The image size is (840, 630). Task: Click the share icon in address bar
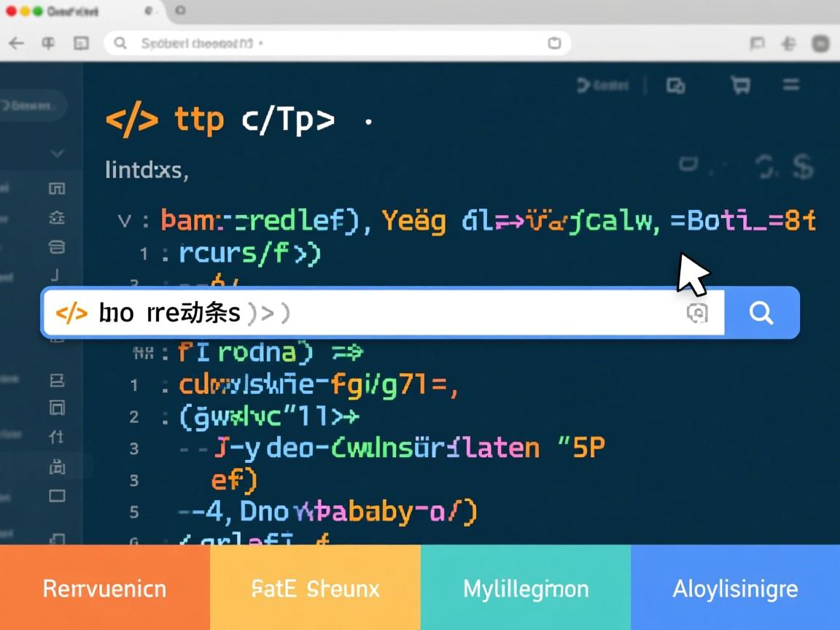pyautogui.click(x=554, y=43)
